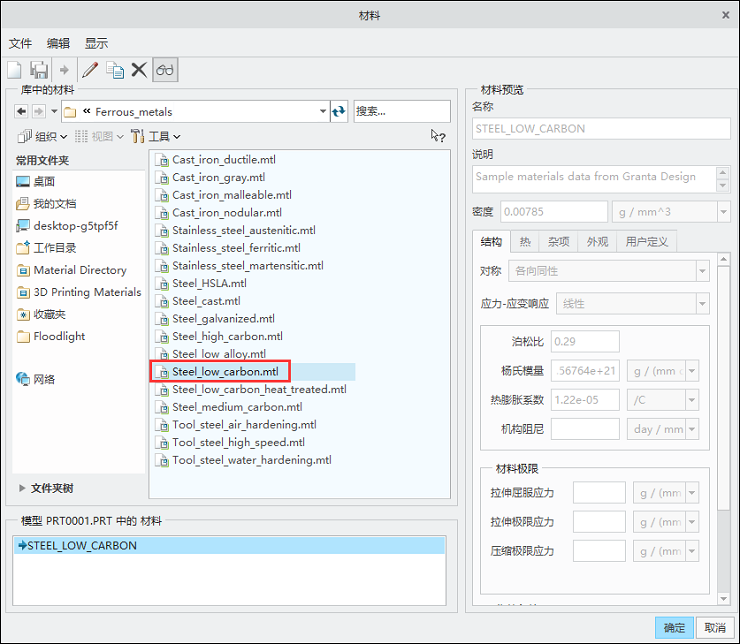The height and width of the screenshot is (644, 740).
Task: Click the refresh folder arrows icon
Action: click(x=339, y=112)
